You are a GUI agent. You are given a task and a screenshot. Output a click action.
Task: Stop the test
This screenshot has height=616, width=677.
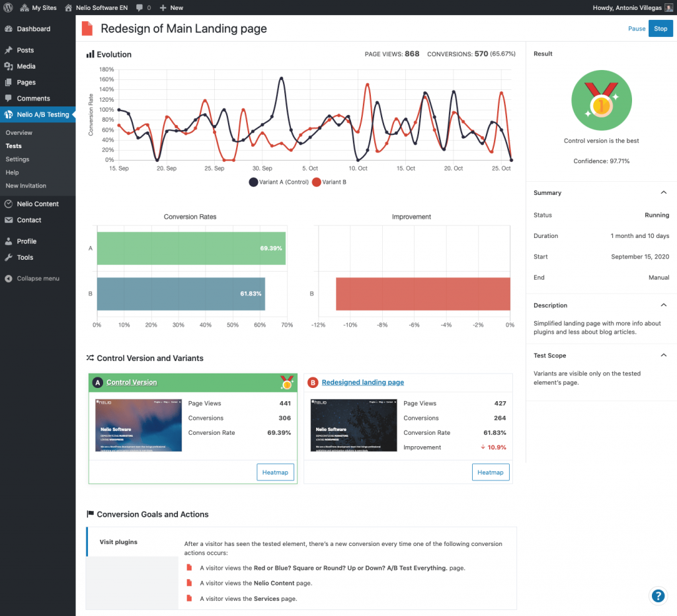pos(660,28)
